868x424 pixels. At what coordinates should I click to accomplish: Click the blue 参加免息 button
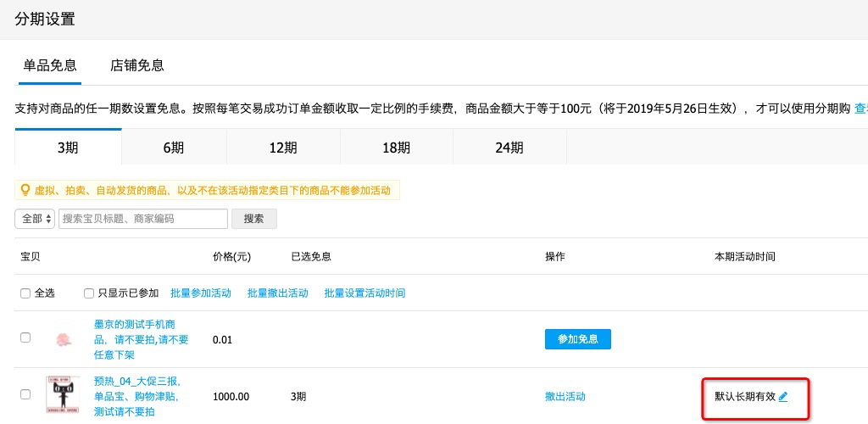pos(577,339)
